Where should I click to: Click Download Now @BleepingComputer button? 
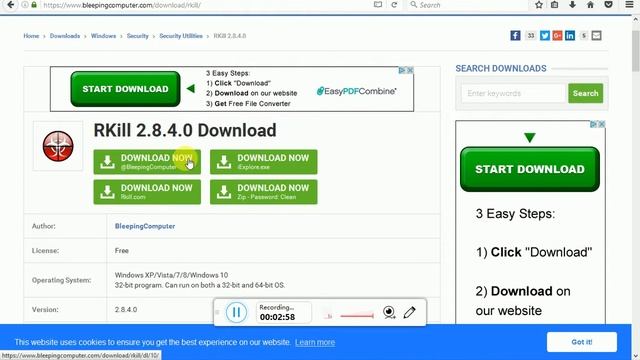coord(147,162)
